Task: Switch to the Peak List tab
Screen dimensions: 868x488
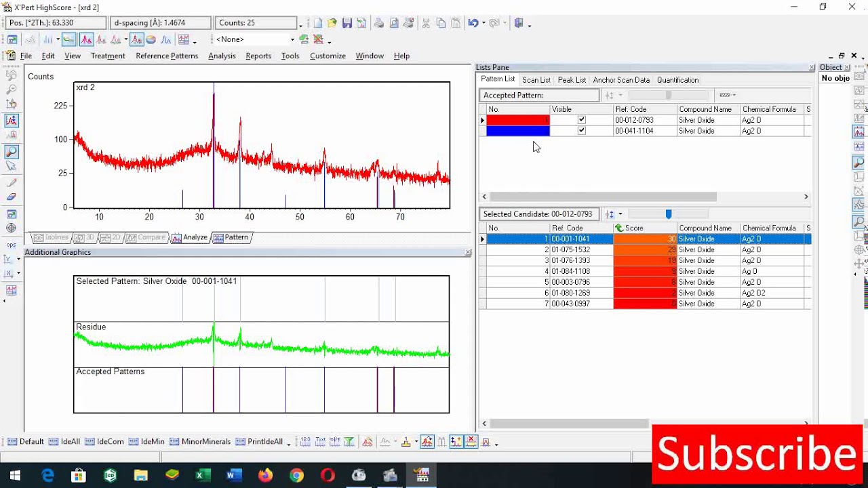Action: coord(572,80)
